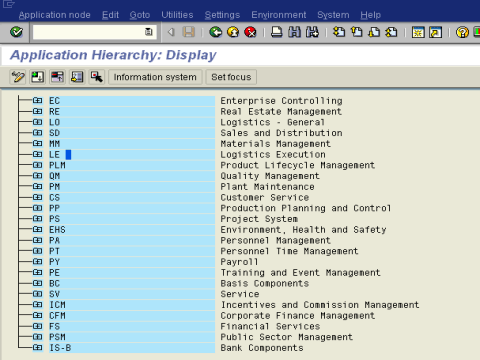The height and width of the screenshot is (360, 480).
Task: Click the Find binoculars icon
Action: click(x=294, y=32)
